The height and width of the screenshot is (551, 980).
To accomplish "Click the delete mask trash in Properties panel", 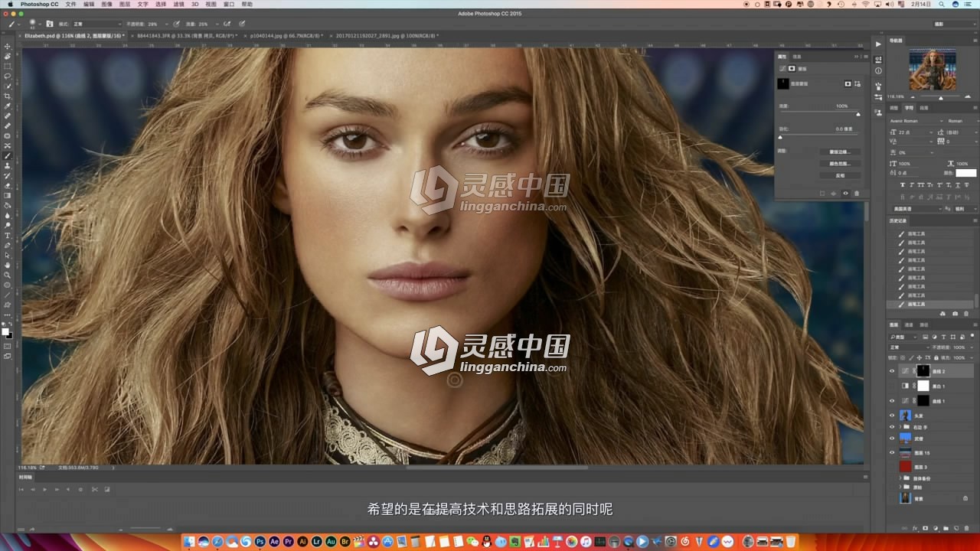I will 857,194.
